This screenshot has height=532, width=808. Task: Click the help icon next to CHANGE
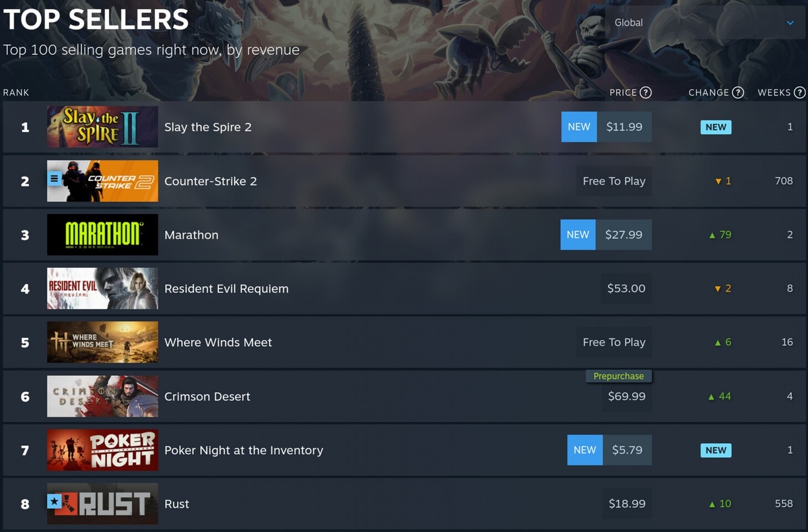pyautogui.click(x=738, y=92)
